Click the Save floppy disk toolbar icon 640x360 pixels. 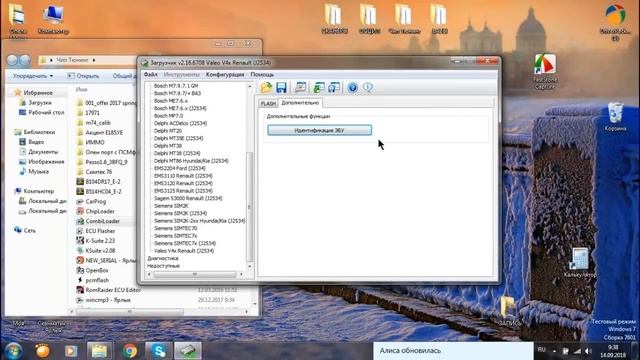click(281, 87)
